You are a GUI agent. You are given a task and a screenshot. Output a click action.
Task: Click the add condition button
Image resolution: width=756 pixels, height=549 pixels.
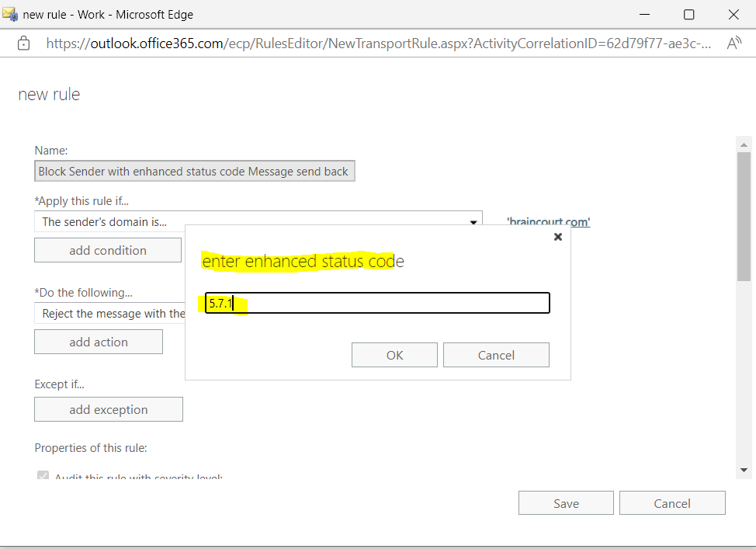[x=108, y=250]
